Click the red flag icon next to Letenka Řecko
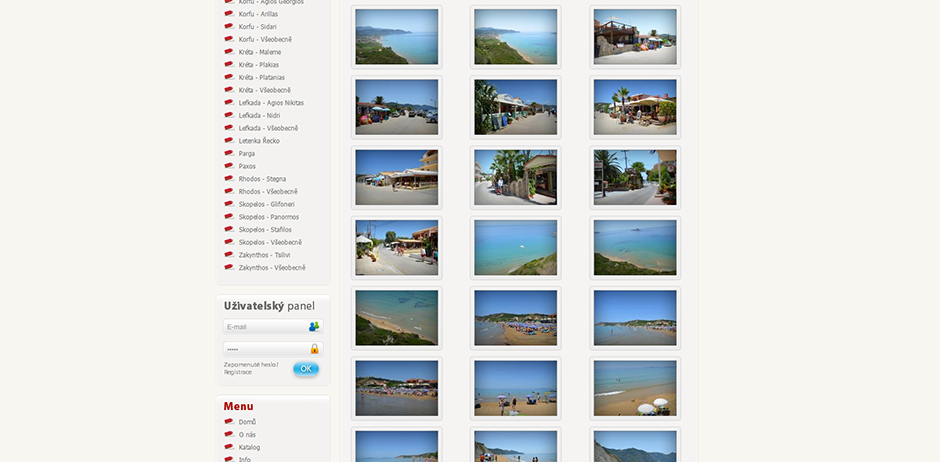Screen dimensions: 940x462 coord(229,140)
